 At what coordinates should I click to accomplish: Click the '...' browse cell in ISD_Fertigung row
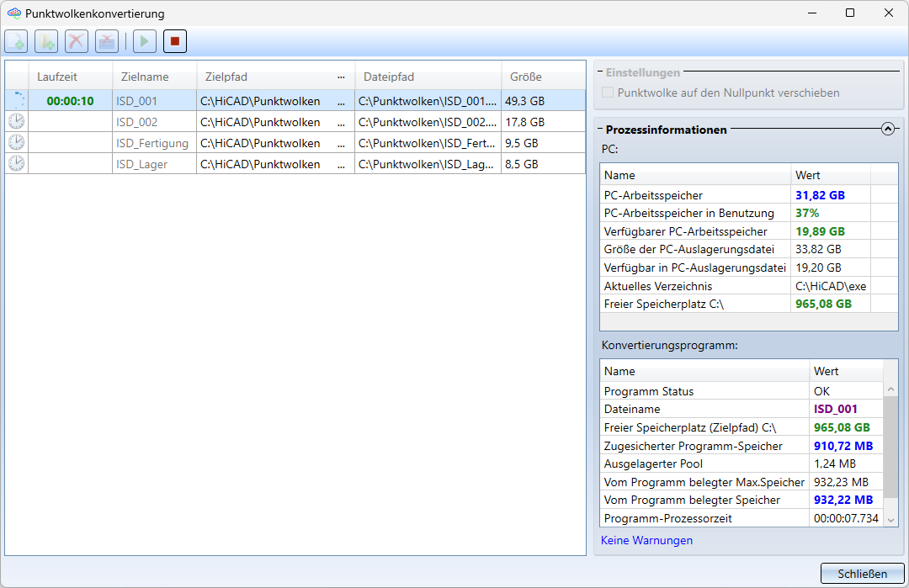tap(341, 143)
